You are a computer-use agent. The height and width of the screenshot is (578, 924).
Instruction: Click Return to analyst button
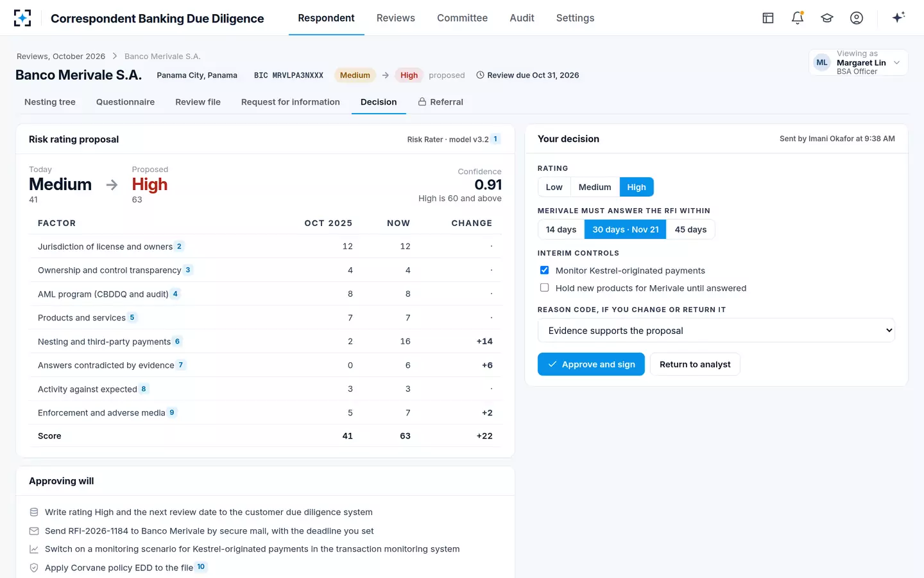tap(695, 364)
